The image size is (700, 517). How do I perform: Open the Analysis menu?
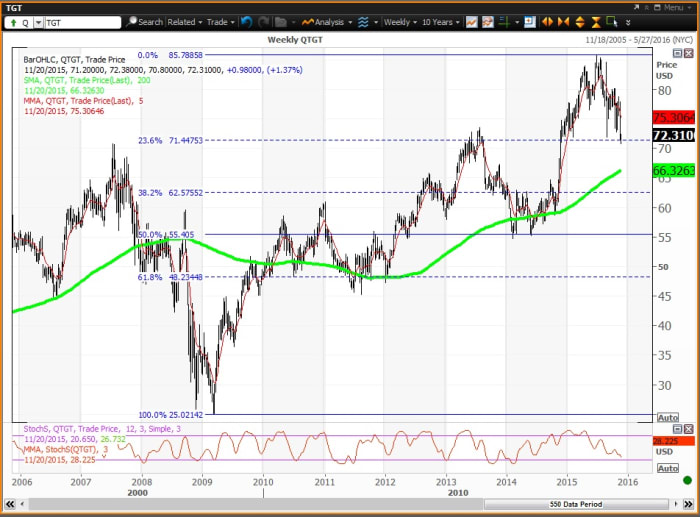point(327,22)
